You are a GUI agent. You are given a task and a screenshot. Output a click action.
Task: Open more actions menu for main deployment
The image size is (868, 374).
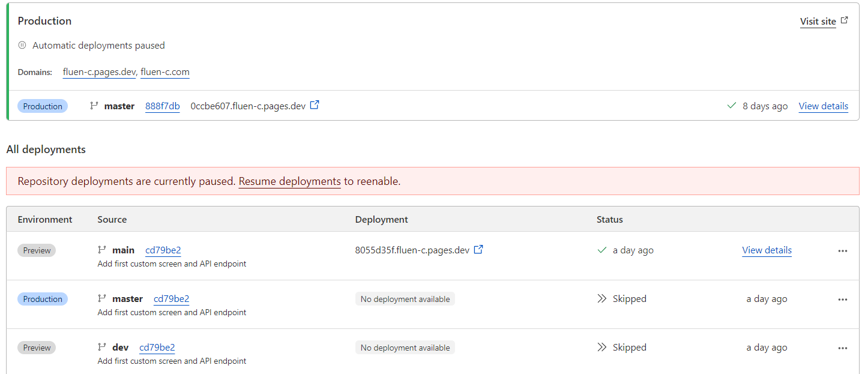pos(843,251)
